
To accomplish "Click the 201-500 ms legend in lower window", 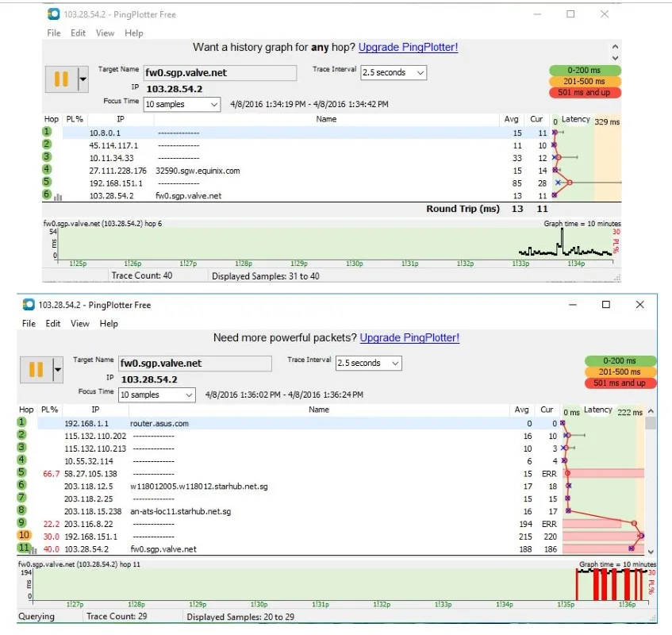I will coord(620,371).
